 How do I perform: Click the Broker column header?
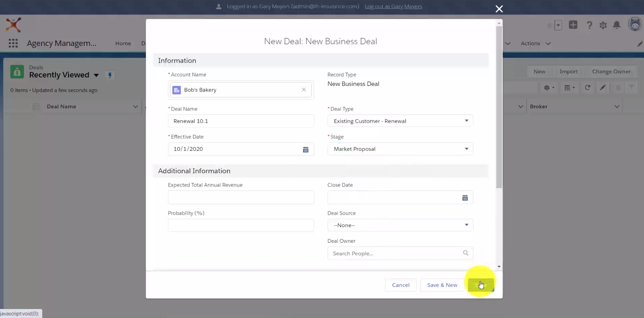pos(539,107)
